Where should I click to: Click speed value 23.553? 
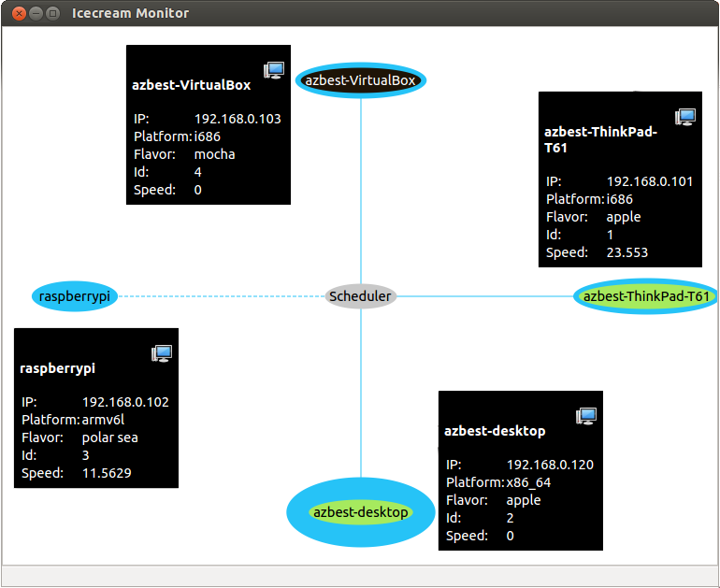[626, 252]
